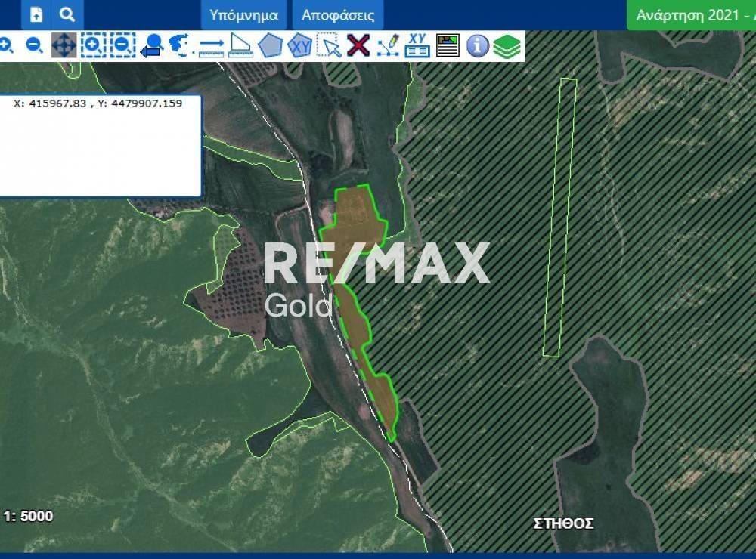The image size is (756, 559).
Task: Toggle the green layers stack panel
Action: tap(507, 45)
